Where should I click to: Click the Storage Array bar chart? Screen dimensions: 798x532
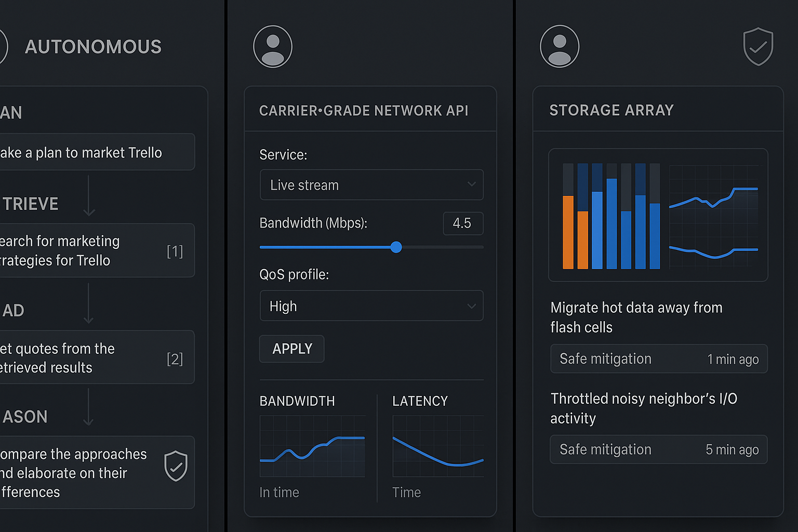[x=611, y=216]
